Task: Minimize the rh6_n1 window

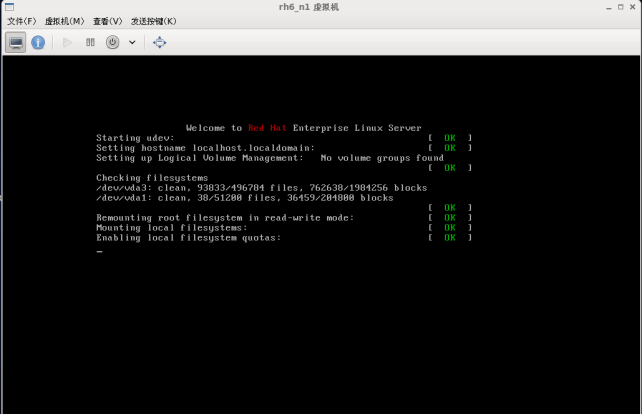Action: pyautogui.click(x=609, y=7)
